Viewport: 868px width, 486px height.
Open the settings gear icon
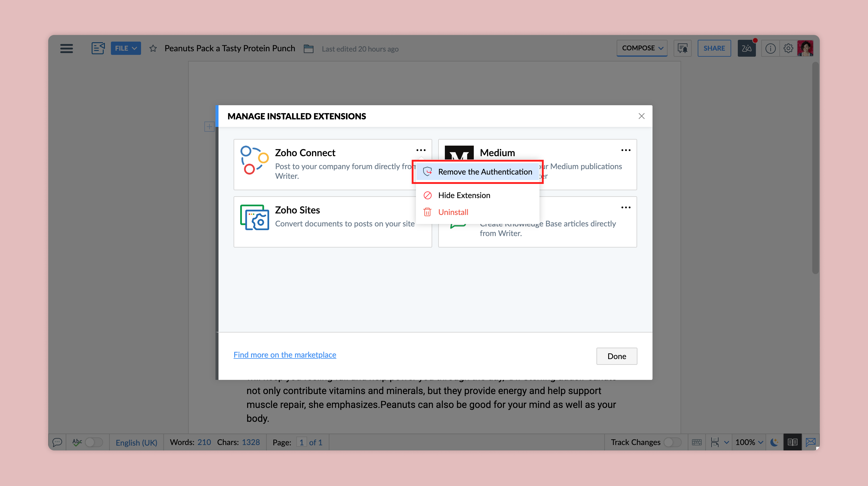coord(788,48)
